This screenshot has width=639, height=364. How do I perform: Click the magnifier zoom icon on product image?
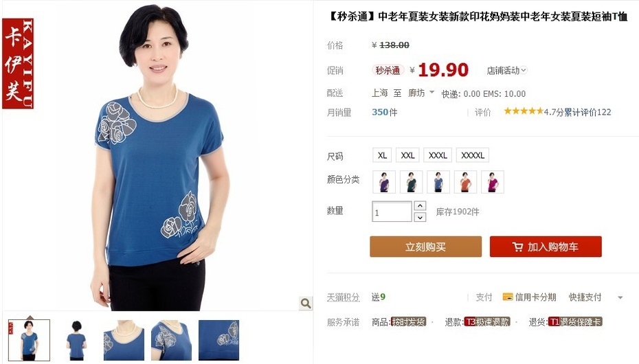pyautogui.click(x=306, y=304)
